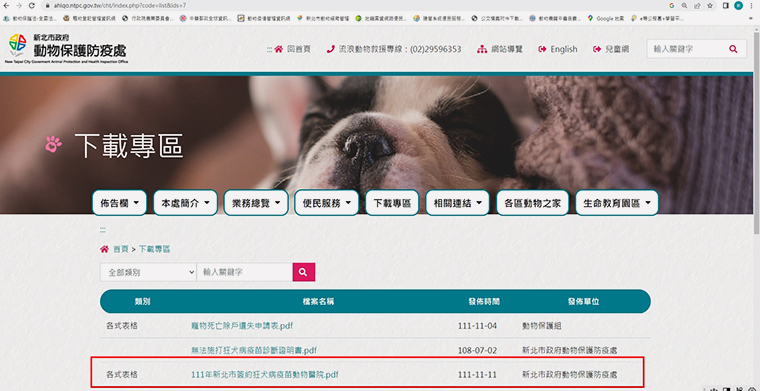
Task: Open the 各區動物之家 menu tab
Action: pyautogui.click(x=532, y=203)
